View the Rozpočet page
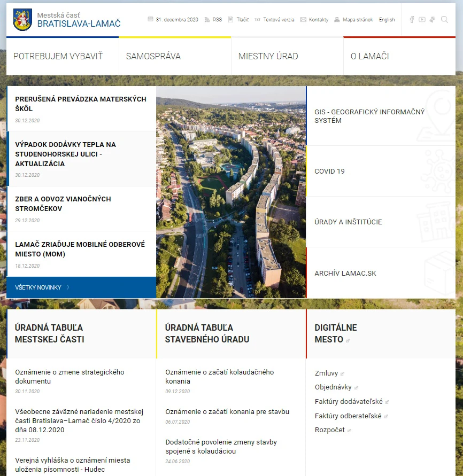 (329, 430)
